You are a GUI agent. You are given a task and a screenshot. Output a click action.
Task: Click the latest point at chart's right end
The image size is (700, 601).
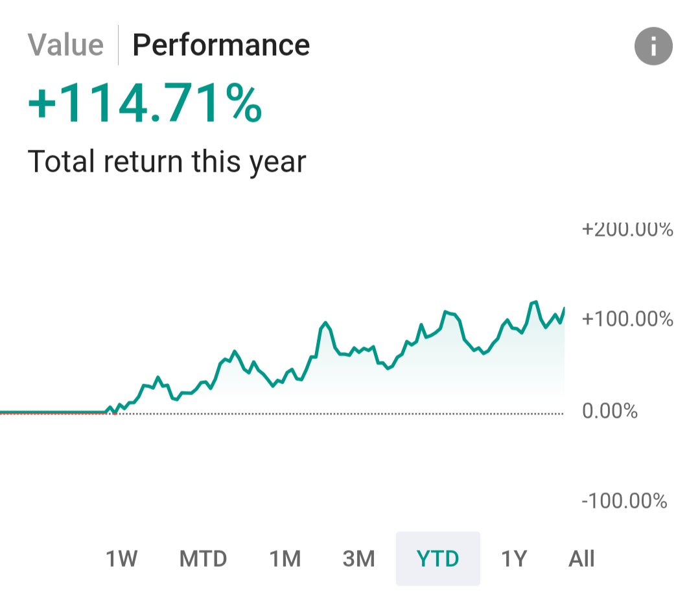tap(564, 308)
